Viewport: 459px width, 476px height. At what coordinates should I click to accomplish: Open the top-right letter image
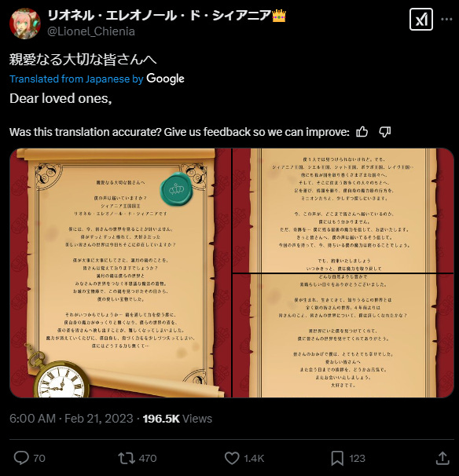[x=343, y=211]
